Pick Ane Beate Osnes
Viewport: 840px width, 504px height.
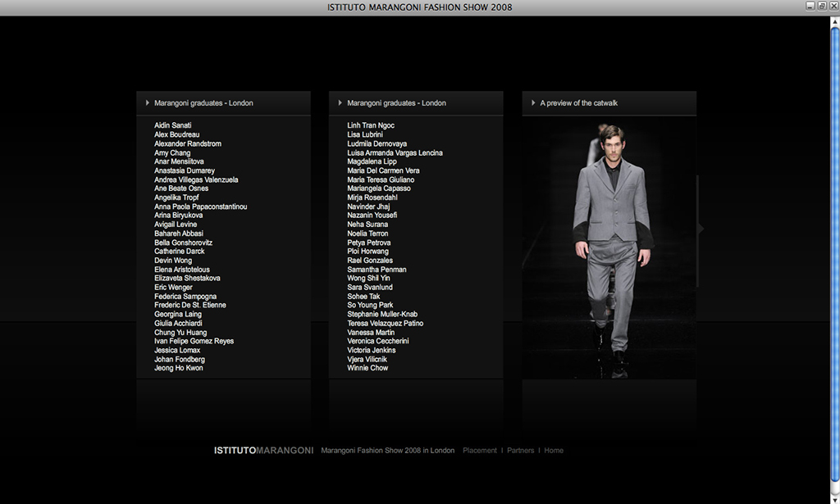[181, 188]
